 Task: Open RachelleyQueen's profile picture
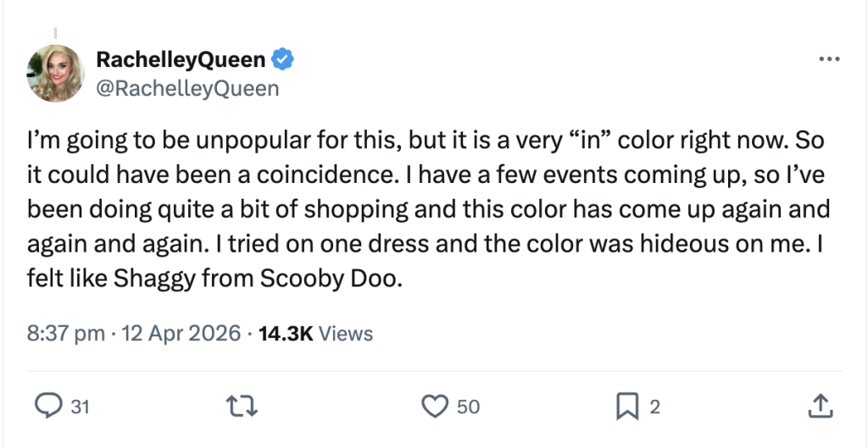[x=56, y=74]
